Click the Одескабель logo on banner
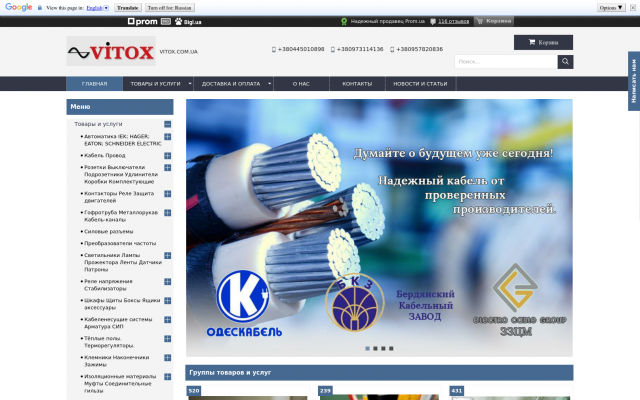Viewport: 640px width, 400px height. [244, 303]
